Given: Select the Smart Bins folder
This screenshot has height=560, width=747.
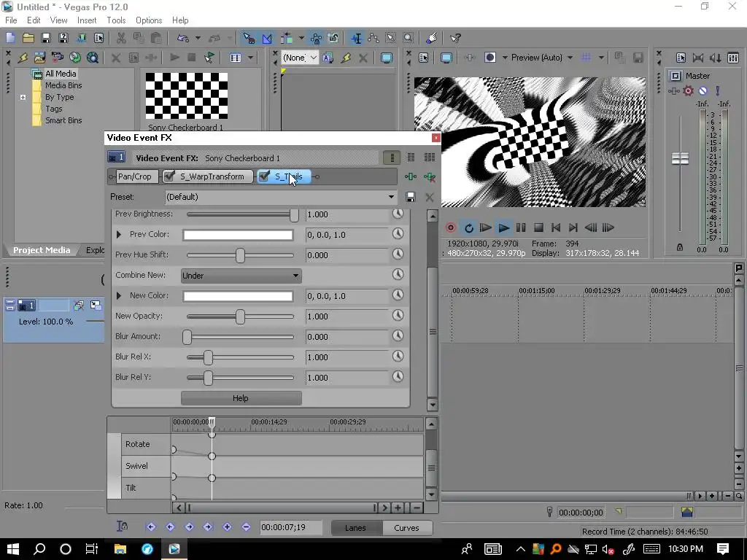Looking at the screenshot, I should pyautogui.click(x=63, y=120).
